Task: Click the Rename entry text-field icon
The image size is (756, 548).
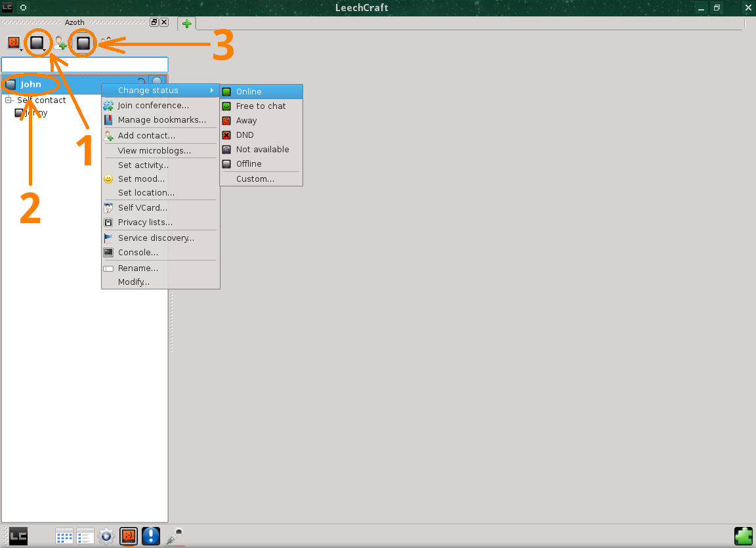Action: (108, 268)
